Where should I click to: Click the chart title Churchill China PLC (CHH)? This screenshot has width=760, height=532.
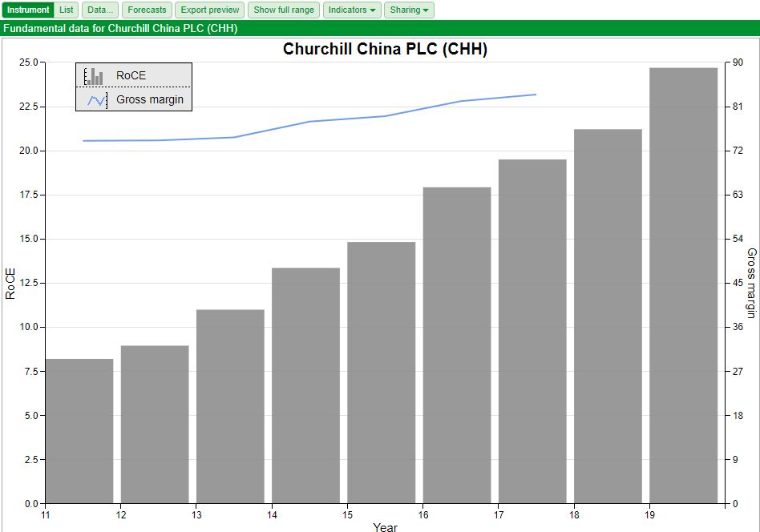coord(385,49)
